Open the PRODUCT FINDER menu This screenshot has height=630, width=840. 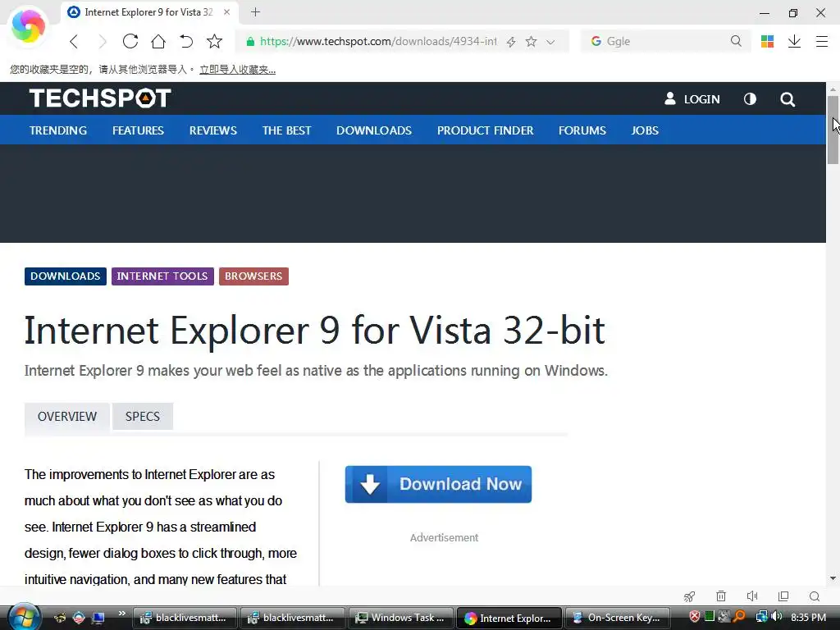click(x=486, y=130)
